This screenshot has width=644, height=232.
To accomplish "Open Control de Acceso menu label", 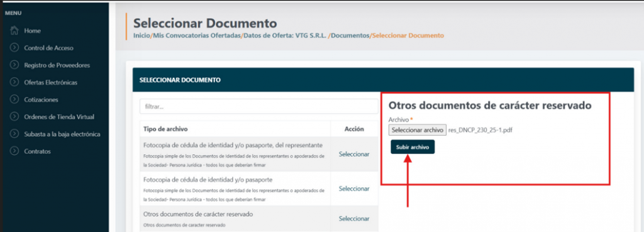I will [49, 48].
